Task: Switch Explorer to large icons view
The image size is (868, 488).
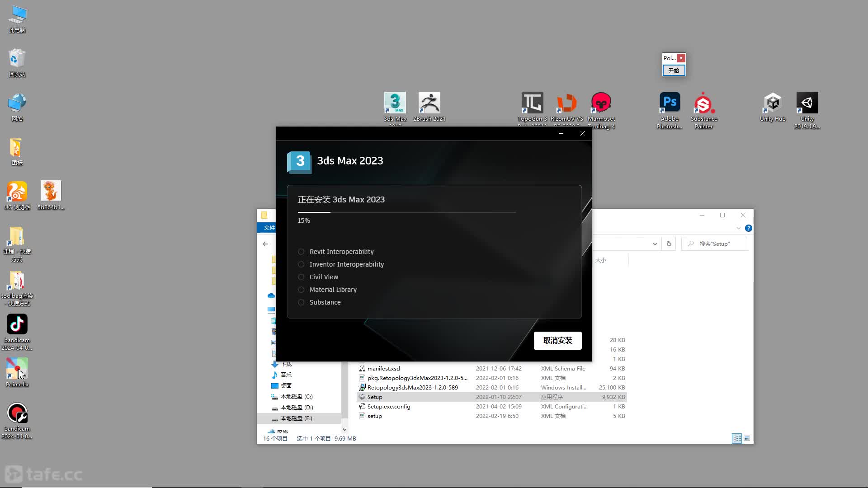Action: coord(747,438)
